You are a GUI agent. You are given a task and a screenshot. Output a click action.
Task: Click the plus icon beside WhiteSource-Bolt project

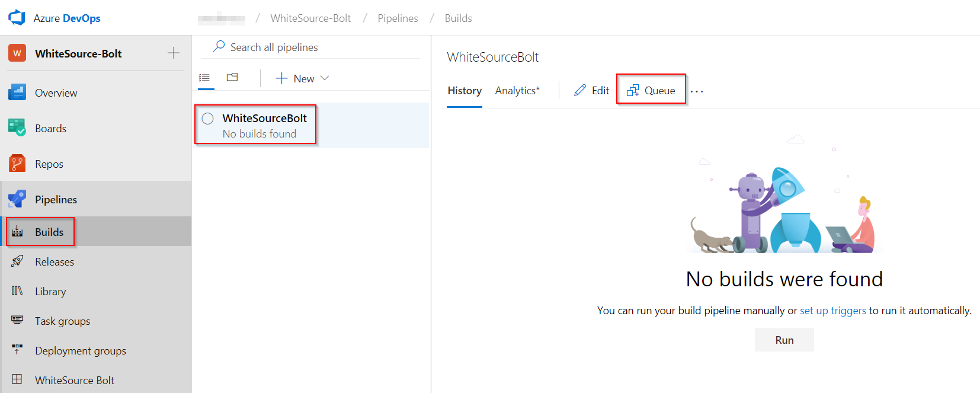[174, 53]
